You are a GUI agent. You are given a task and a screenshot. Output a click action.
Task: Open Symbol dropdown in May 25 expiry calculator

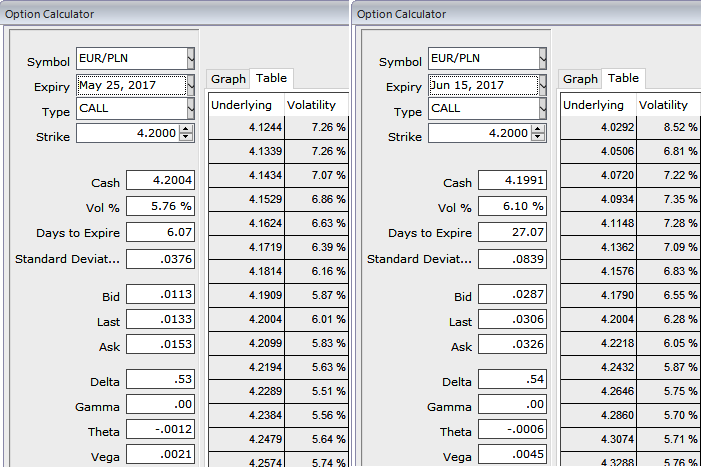coord(191,58)
